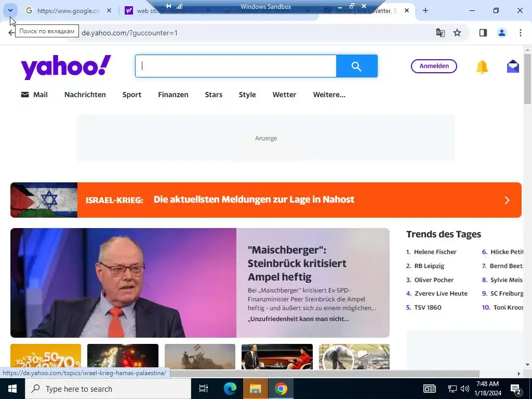Image resolution: width=532 pixels, height=399 pixels.
Task: Open the Chrome three-dot menu
Action: 520,33
